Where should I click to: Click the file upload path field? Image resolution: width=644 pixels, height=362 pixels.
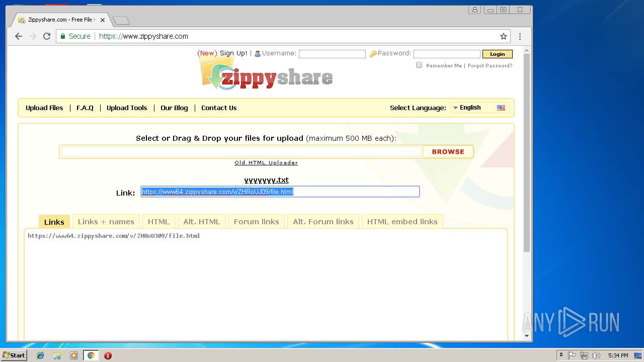(241, 151)
